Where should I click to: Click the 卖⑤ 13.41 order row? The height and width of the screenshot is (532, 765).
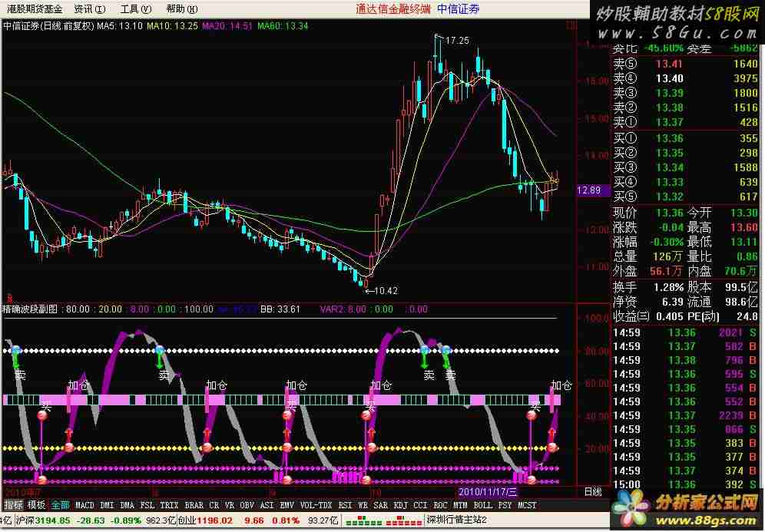click(685, 64)
